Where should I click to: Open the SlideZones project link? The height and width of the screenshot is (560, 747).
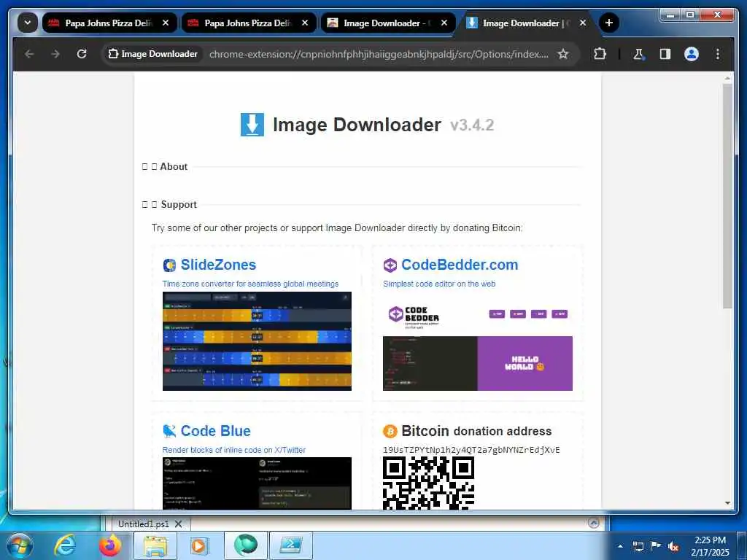[218, 265]
